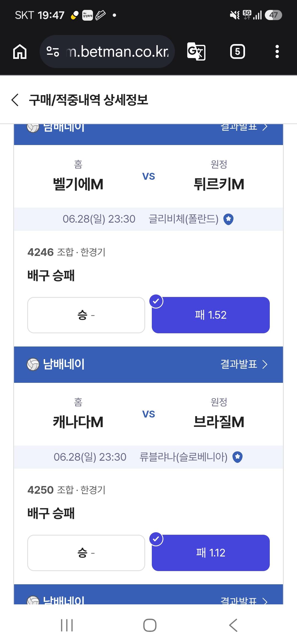Open Android recent apps navigation button
Image resolution: width=297 pixels, height=644 pixels.
point(67,625)
